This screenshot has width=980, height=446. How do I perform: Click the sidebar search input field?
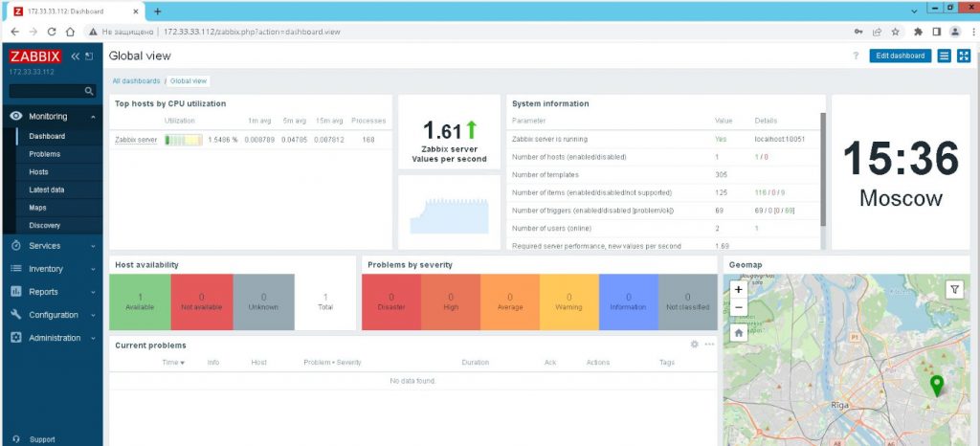(x=46, y=91)
